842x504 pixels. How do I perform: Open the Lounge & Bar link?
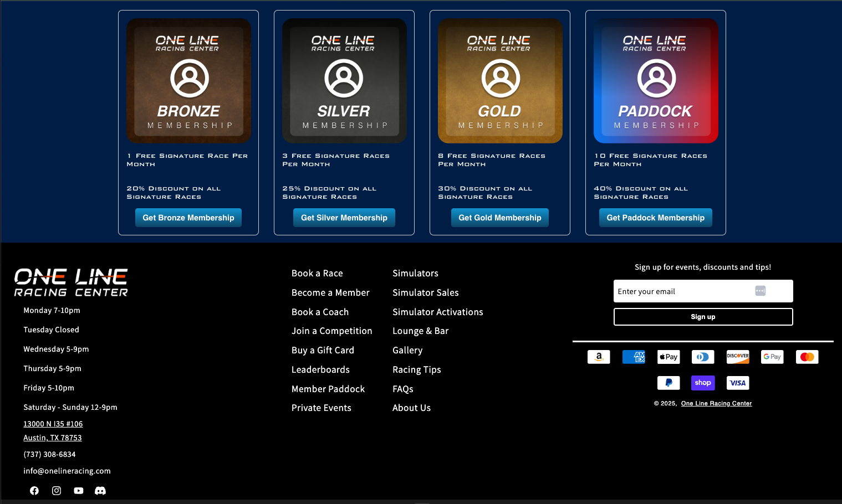(x=421, y=331)
